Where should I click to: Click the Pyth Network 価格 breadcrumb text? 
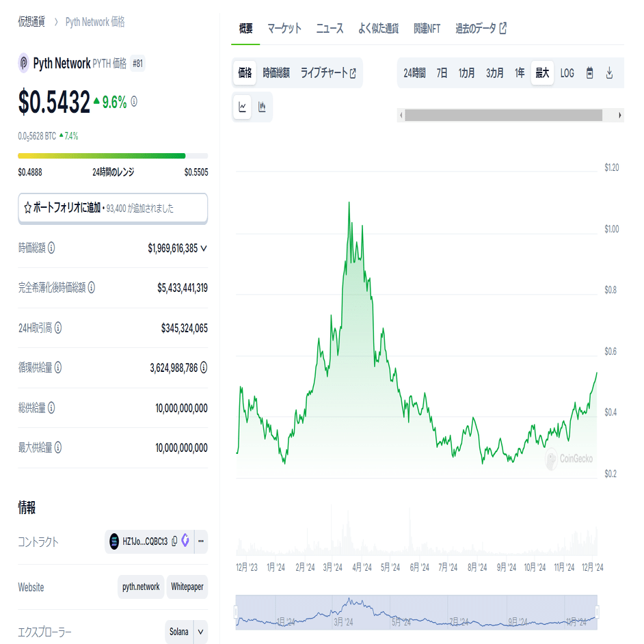coord(95,22)
